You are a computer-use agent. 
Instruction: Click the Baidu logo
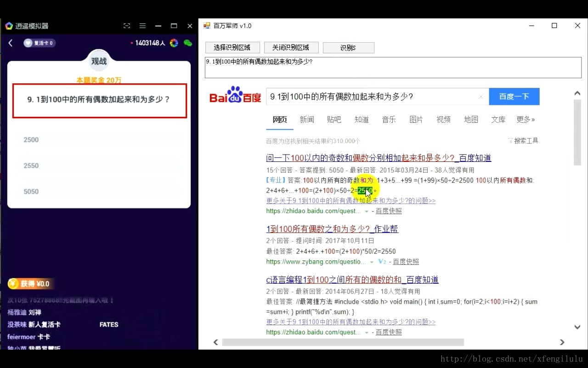pyautogui.click(x=235, y=95)
